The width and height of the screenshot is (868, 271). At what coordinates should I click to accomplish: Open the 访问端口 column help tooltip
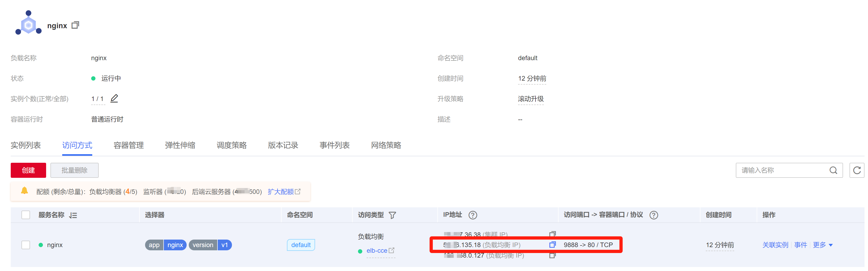coord(654,215)
